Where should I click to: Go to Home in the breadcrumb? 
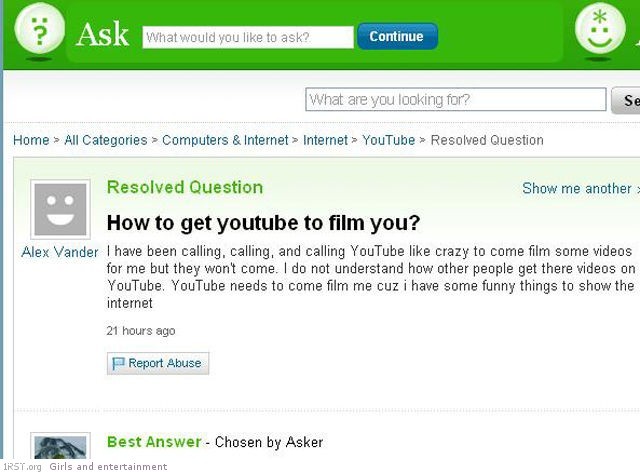click(31, 140)
